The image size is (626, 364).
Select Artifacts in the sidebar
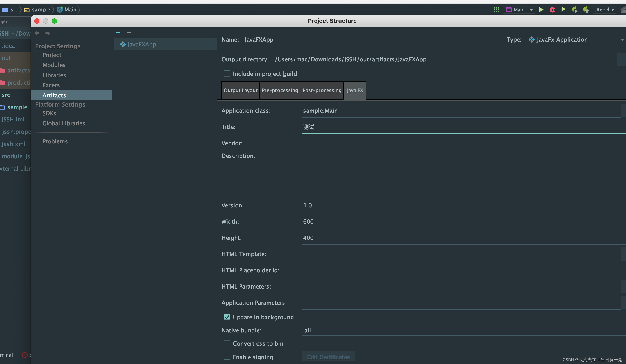tap(72, 95)
